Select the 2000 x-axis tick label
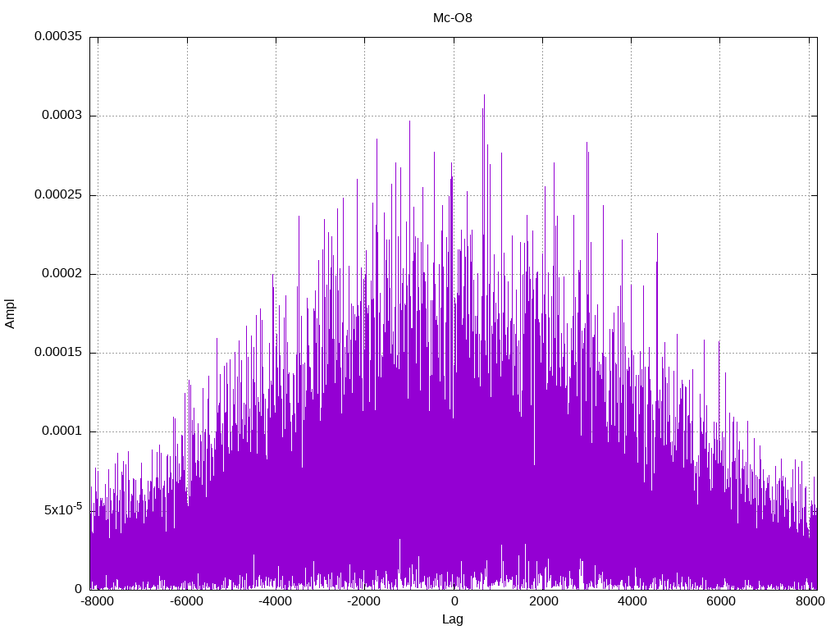Image resolution: width=840 pixels, height=630 pixels. tap(542, 602)
